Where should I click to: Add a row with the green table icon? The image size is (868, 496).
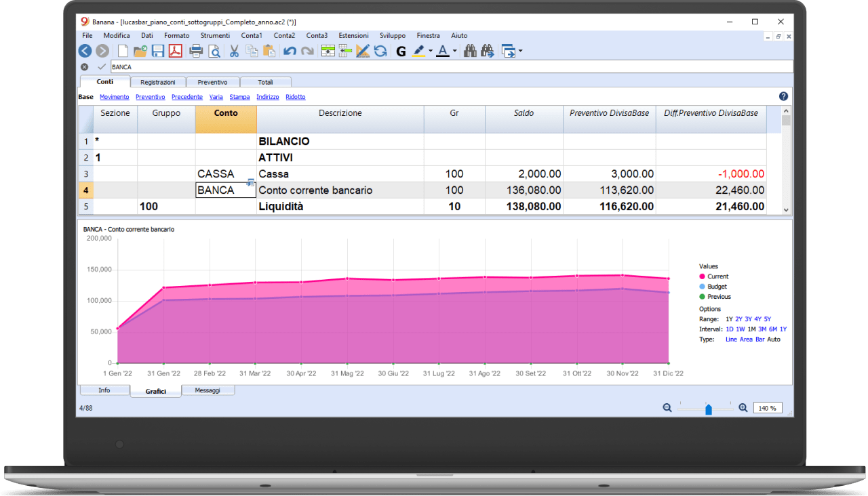click(328, 51)
